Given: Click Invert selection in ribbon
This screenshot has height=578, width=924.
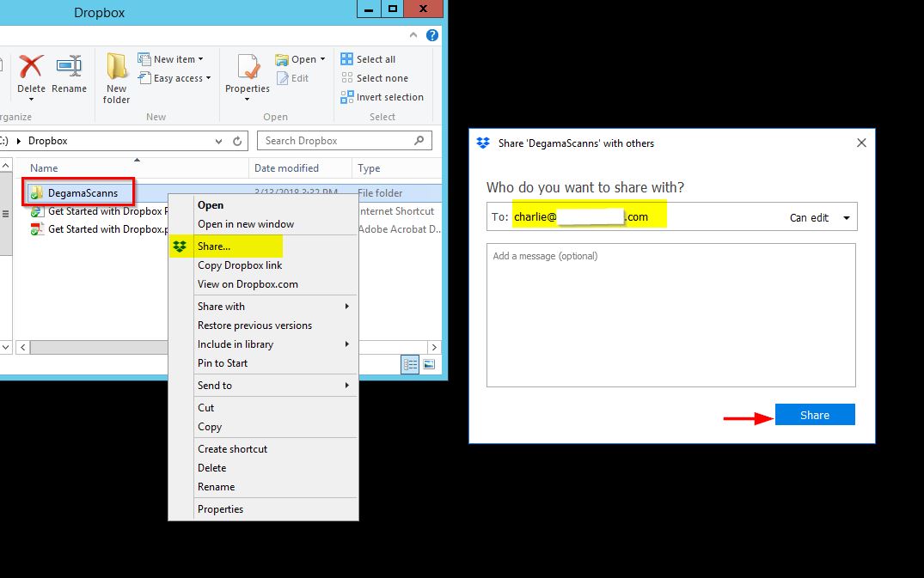Looking at the screenshot, I should tap(382, 96).
